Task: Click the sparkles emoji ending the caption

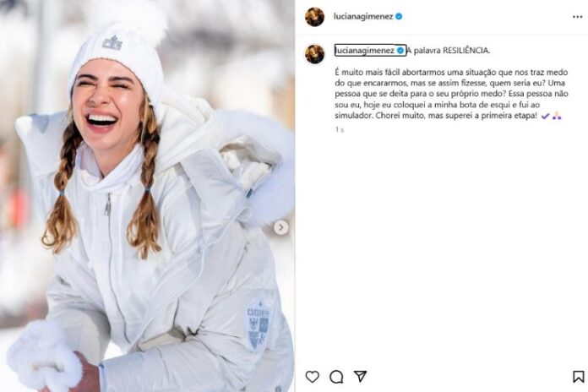Action: [x=557, y=116]
